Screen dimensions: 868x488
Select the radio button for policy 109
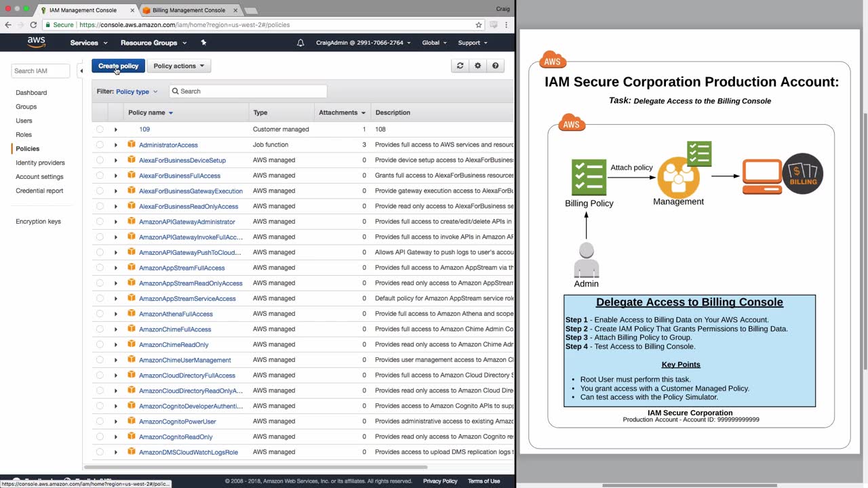point(100,129)
